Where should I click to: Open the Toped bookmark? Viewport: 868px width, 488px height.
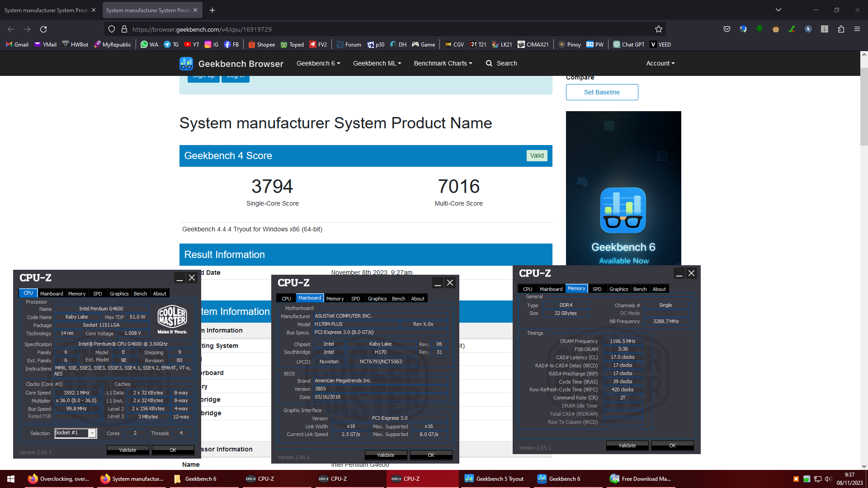click(x=292, y=45)
